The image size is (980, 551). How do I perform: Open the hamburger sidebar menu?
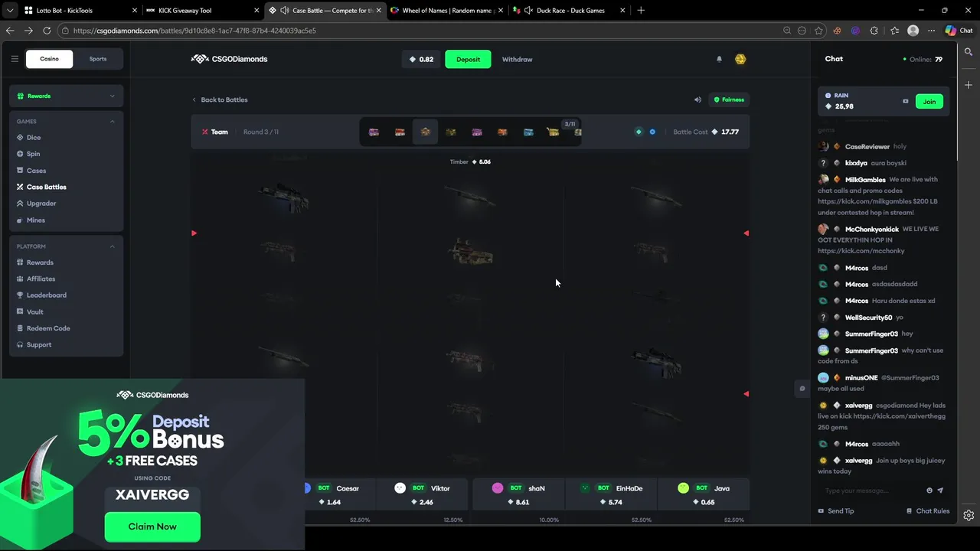tap(15, 59)
